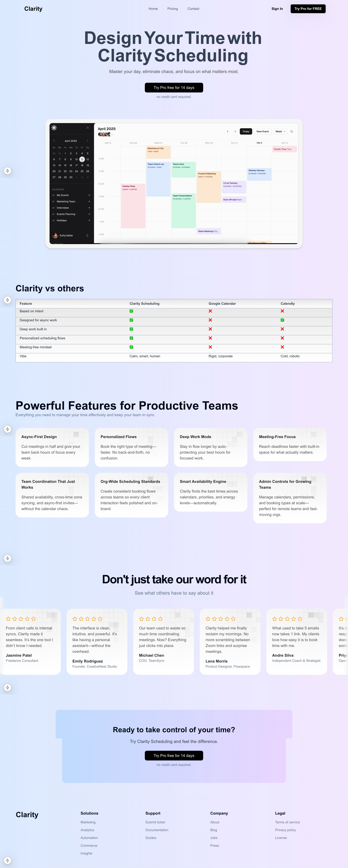Uncheck the My Events calendar
This screenshot has width=348, height=868.
point(53,195)
